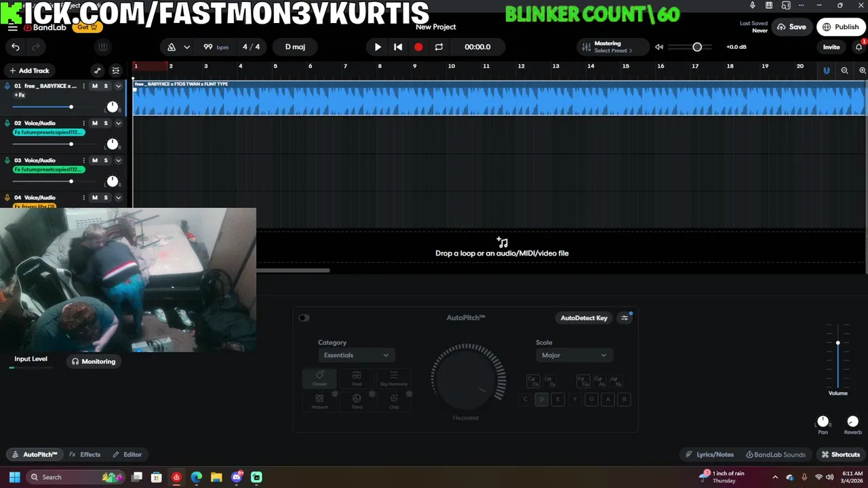The width and height of the screenshot is (868, 488).
Task: Click the Add Track button
Action: (29, 70)
